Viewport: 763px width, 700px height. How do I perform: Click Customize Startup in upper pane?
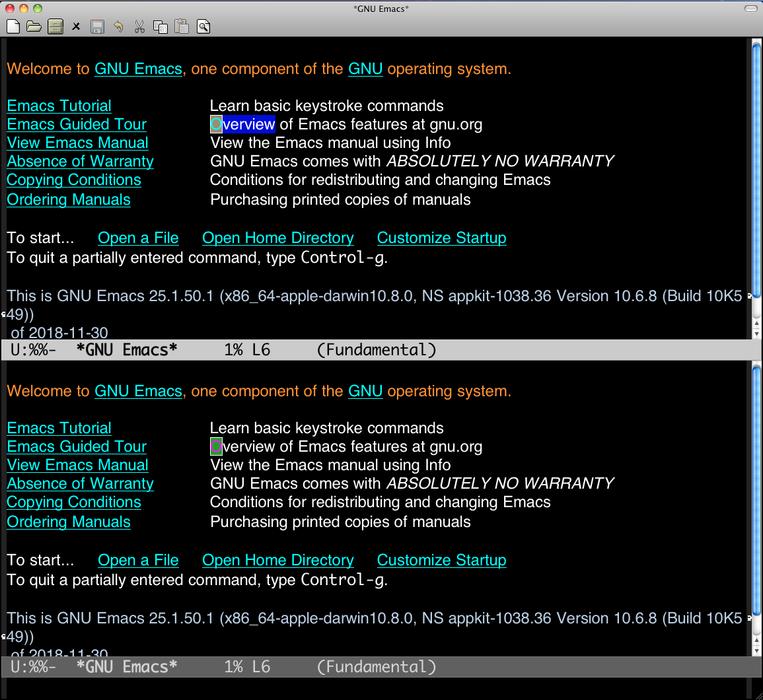tap(441, 238)
